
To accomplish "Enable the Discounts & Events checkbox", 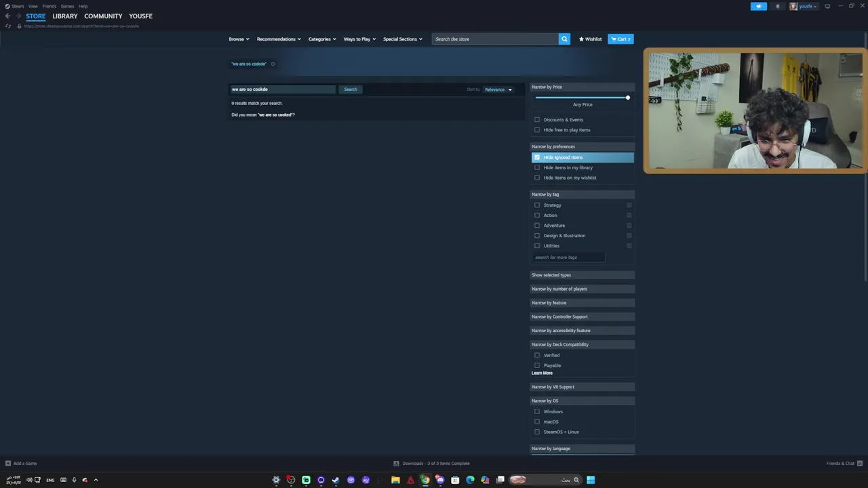I will point(537,120).
